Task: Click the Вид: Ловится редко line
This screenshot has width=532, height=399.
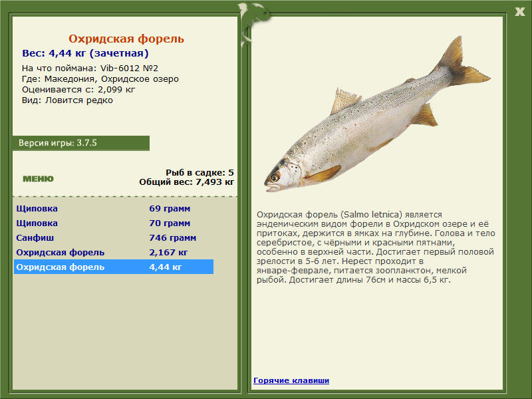Action: (x=67, y=100)
